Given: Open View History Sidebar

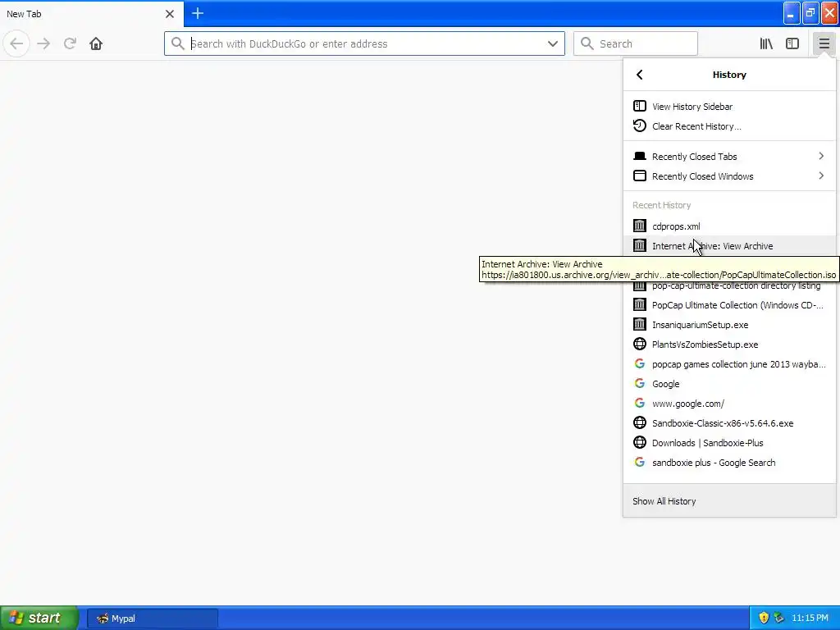Looking at the screenshot, I should coord(729,106).
